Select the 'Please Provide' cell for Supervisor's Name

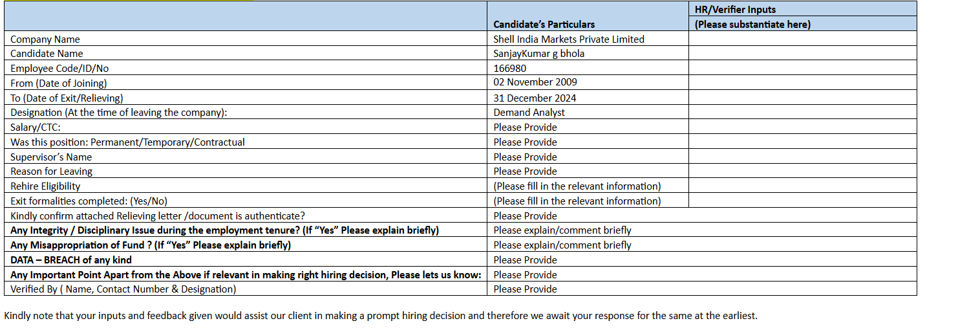pyautogui.click(x=525, y=157)
